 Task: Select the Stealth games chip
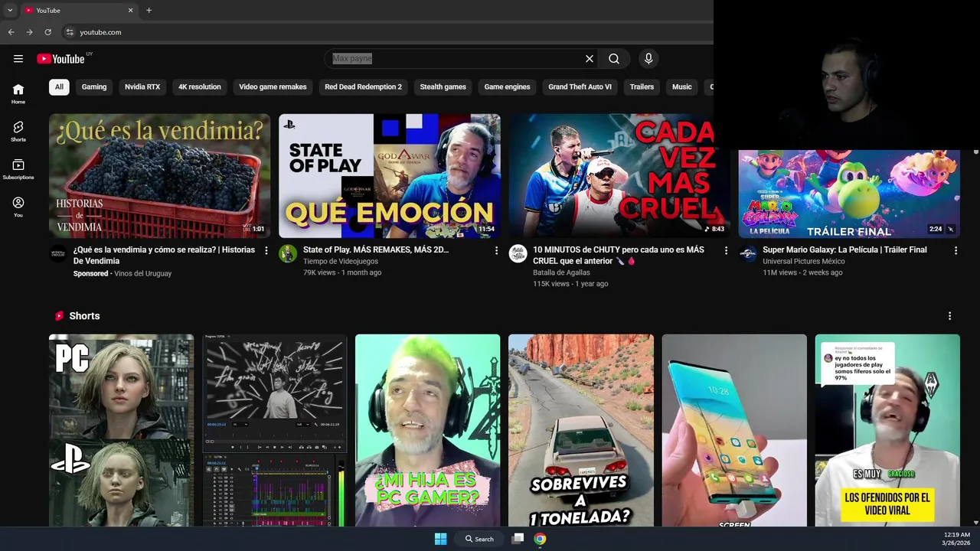(x=443, y=86)
